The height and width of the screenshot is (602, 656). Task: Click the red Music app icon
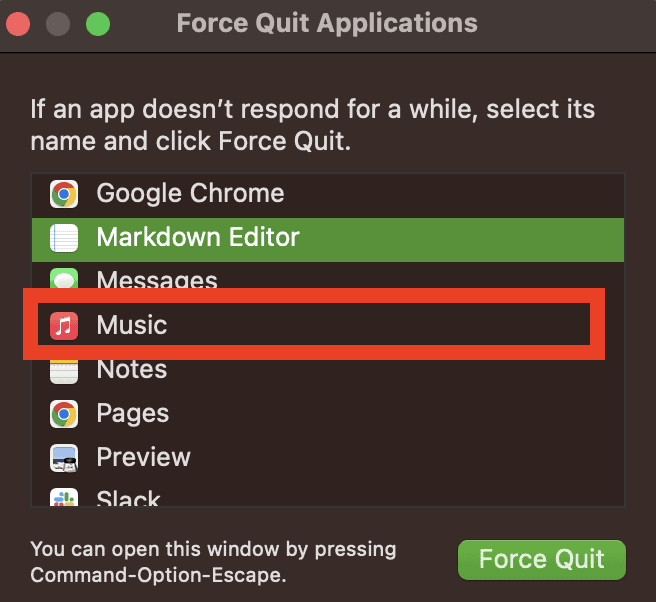[64, 325]
